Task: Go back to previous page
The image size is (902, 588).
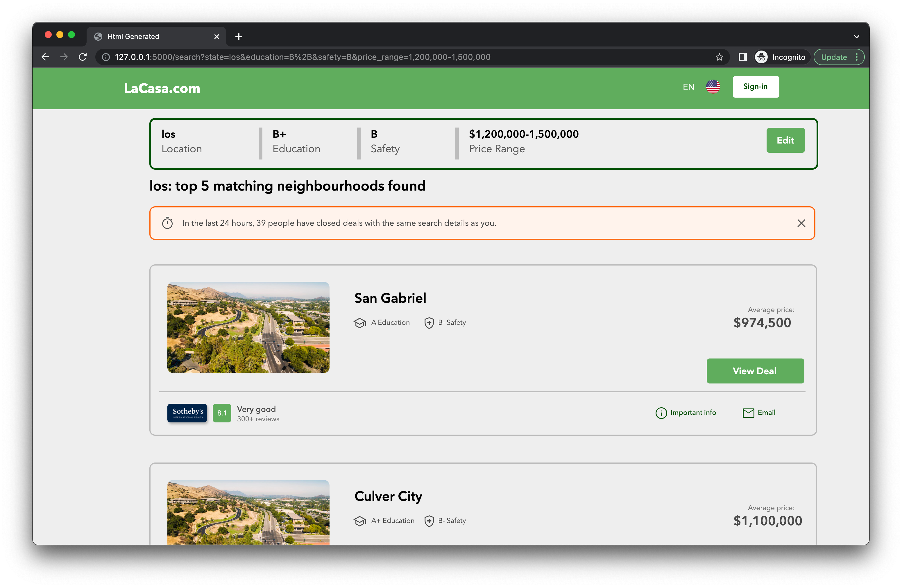Action: [46, 57]
